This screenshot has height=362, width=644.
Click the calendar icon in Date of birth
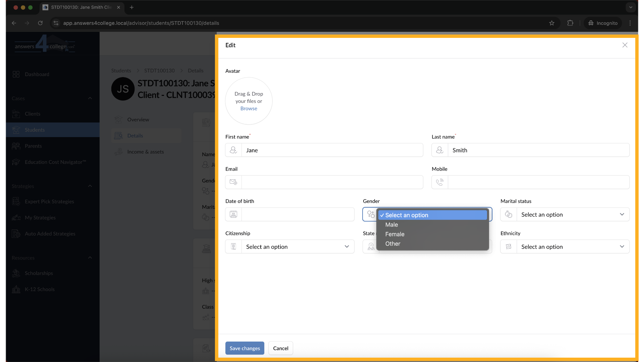[x=233, y=214]
